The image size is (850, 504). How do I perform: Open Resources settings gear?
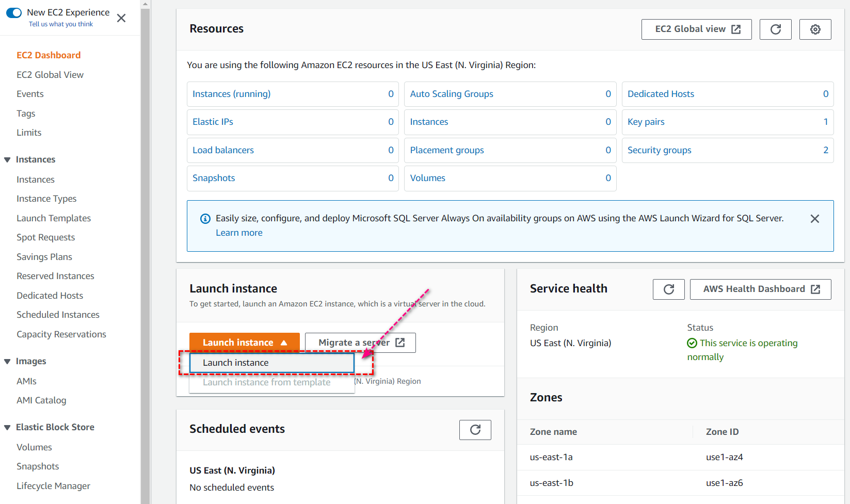815,29
